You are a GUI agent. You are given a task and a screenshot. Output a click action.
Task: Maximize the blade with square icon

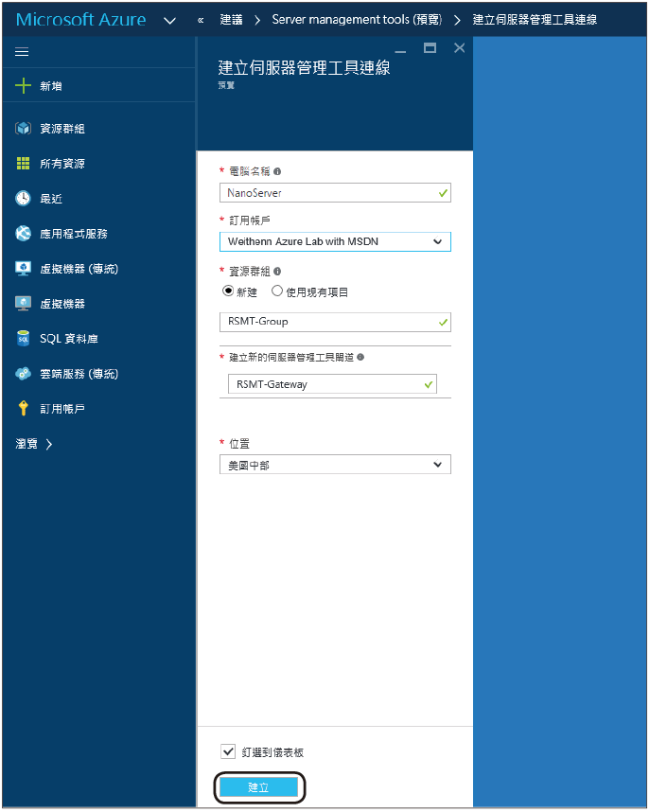430,48
